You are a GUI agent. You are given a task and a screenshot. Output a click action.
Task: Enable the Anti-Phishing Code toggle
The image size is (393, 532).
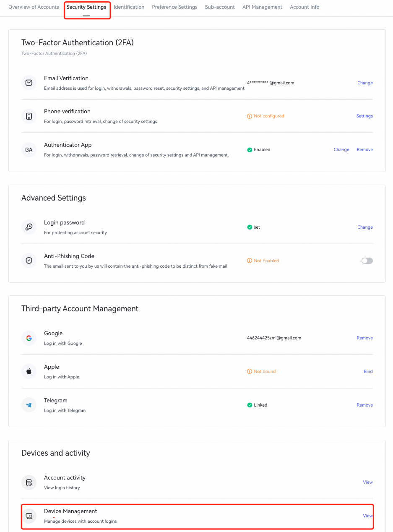click(367, 261)
